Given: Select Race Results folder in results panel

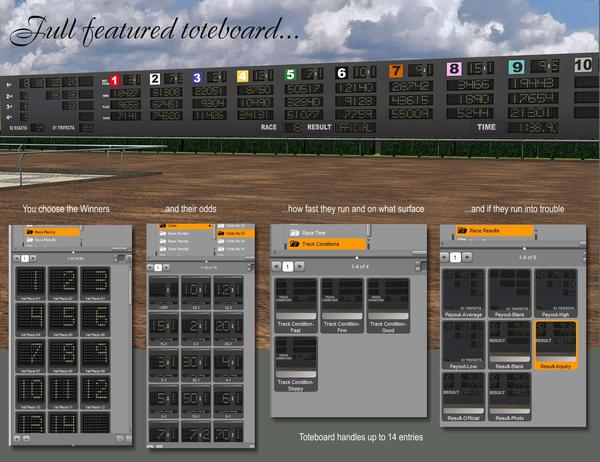Looking at the screenshot, I should (x=494, y=231).
